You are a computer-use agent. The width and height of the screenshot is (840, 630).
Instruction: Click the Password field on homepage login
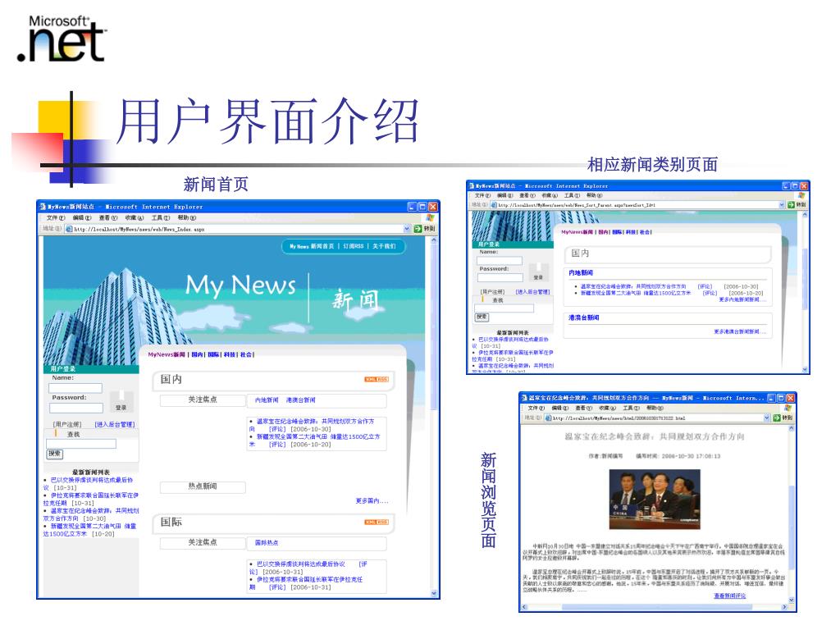75,408
